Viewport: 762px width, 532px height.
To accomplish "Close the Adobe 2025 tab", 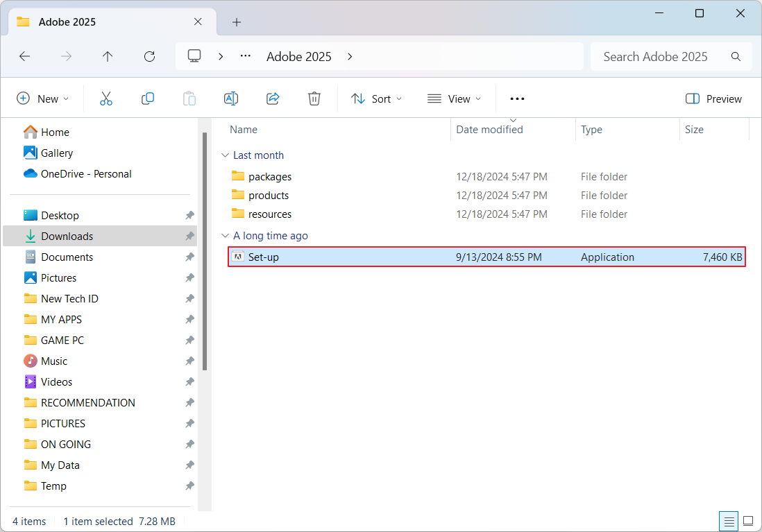I will (198, 22).
